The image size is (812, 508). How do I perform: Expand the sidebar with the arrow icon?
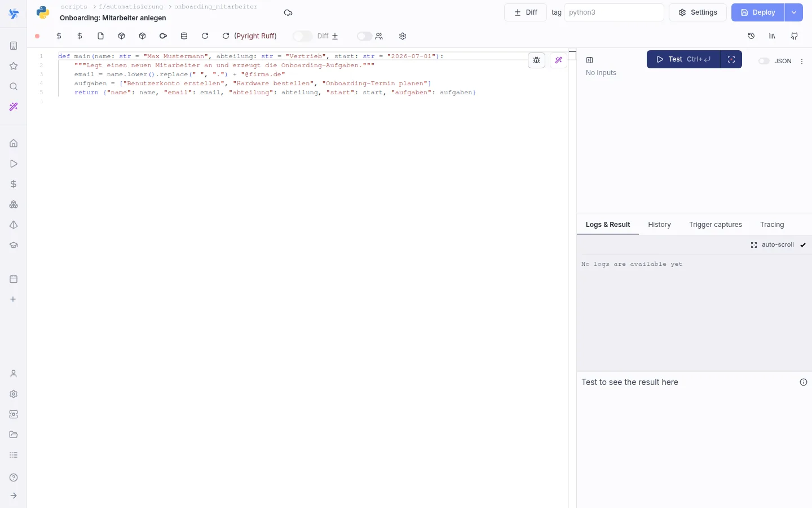tap(14, 496)
